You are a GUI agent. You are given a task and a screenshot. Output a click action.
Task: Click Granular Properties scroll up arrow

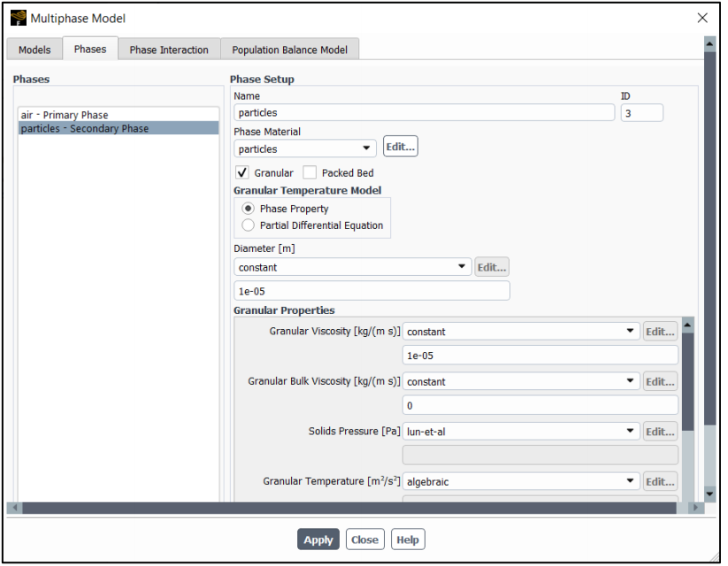coord(688,325)
